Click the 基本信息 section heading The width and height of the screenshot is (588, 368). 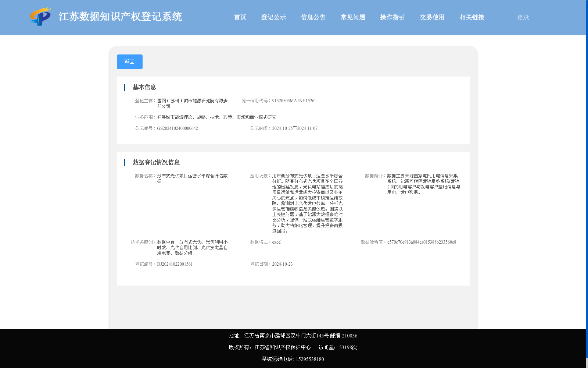click(x=144, y=87)
